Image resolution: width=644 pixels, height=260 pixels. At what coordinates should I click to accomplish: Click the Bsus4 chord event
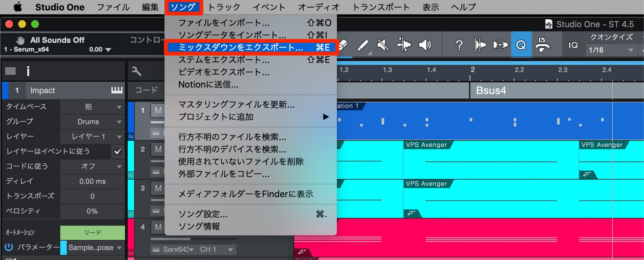click(557, 91)
